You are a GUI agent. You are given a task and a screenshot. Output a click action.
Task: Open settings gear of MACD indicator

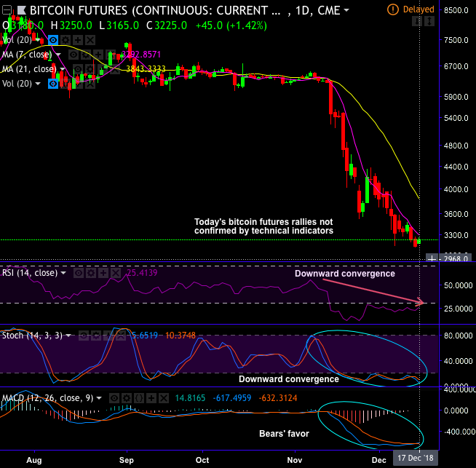tap(127, 398)
